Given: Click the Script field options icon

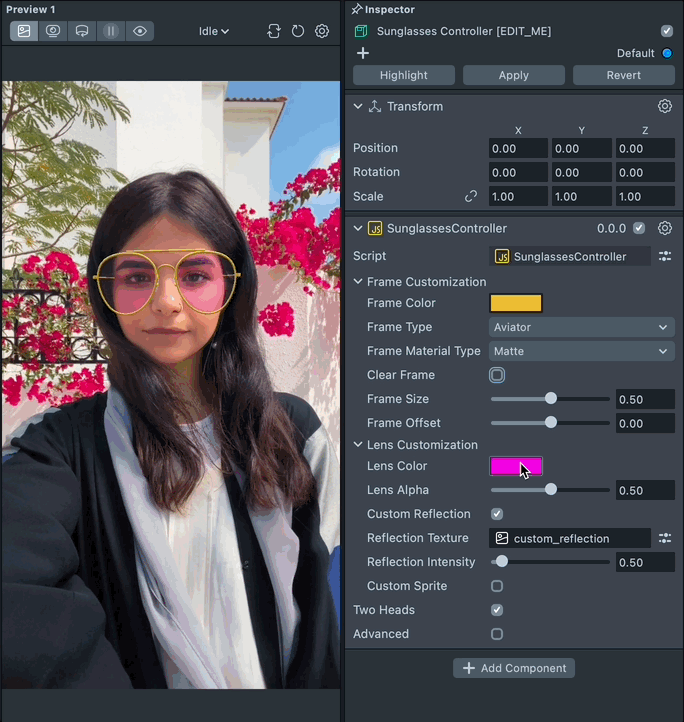Looking at the screenshot, I should (664, 257).
